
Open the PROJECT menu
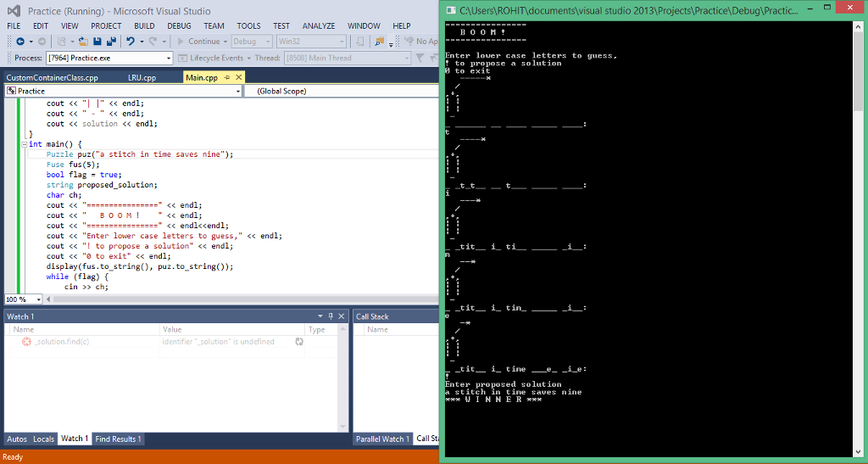(106, 26)
